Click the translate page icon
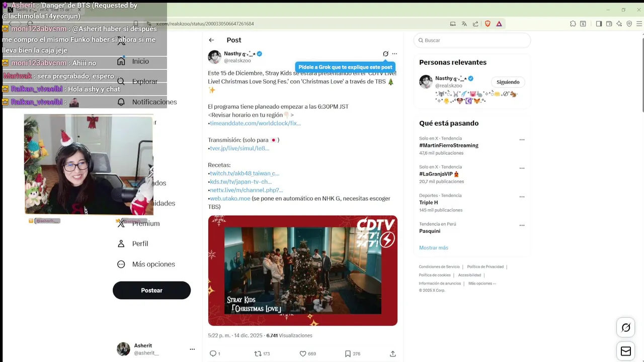The width and height of the screenshot is (644, 362). (x=464, y=24)
